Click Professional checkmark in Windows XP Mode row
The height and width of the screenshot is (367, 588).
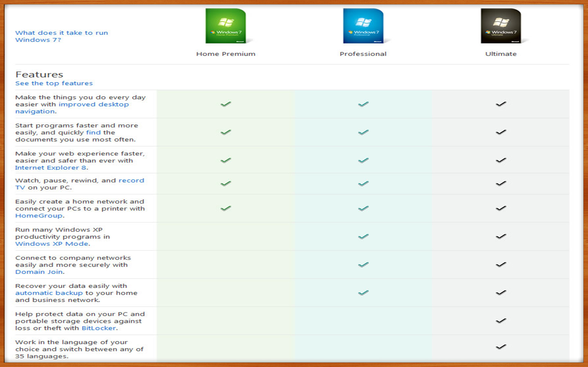(x=363, y=237)
